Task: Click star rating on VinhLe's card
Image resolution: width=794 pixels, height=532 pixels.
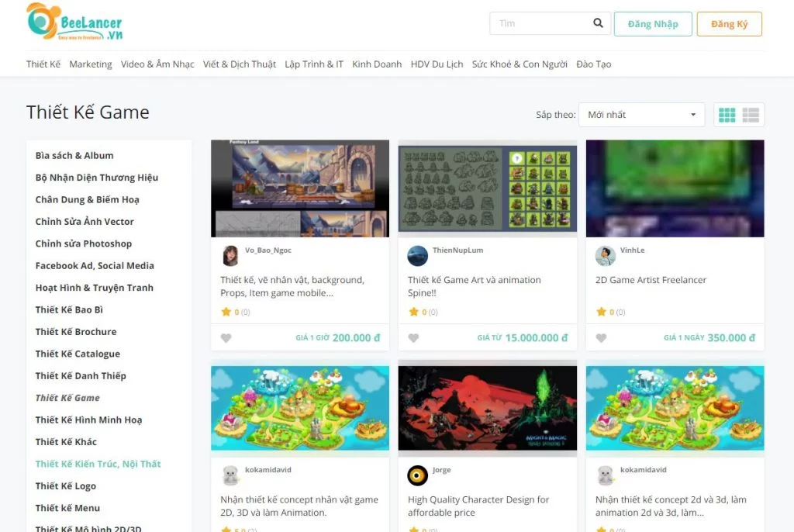Action: (x=610, y=312)
